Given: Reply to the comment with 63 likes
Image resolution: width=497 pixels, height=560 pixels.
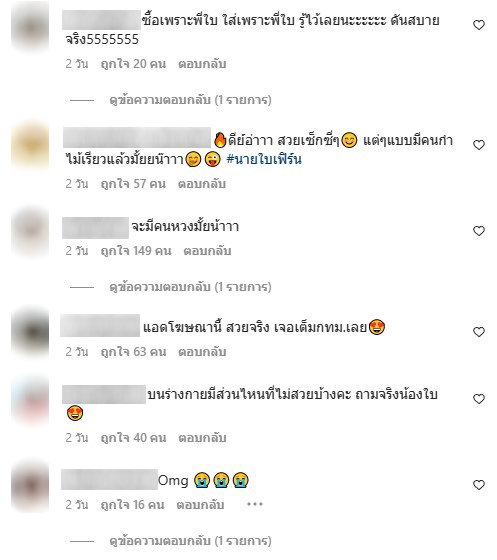Looking at the screenshot, I should click(202, 352).
